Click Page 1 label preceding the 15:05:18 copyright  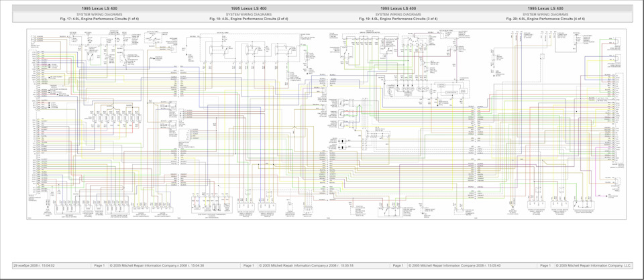[x=249, y=266]
